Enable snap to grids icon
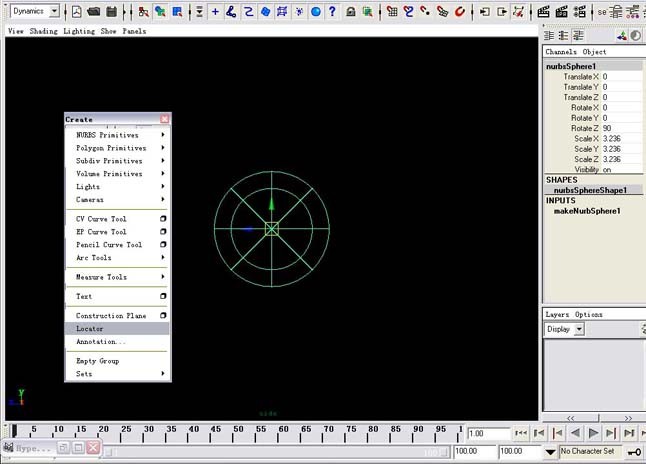Viewport: 646px width, 464px height. (392, 12)
